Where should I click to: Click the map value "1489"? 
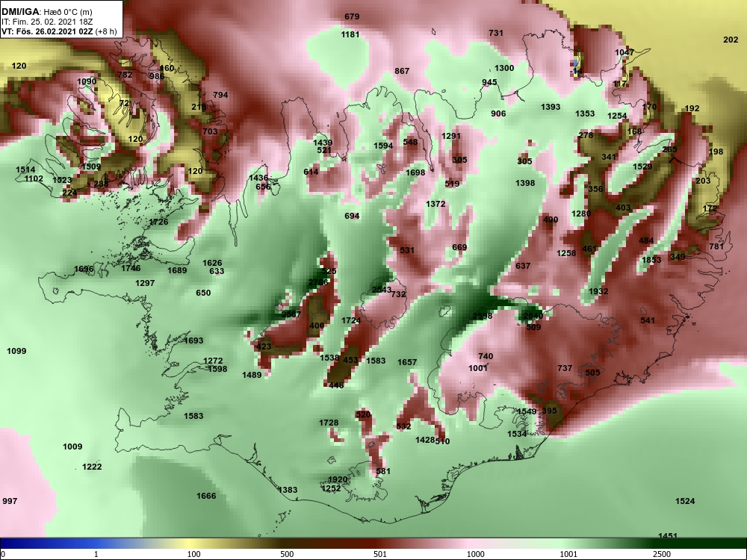[x=252, y=376]
